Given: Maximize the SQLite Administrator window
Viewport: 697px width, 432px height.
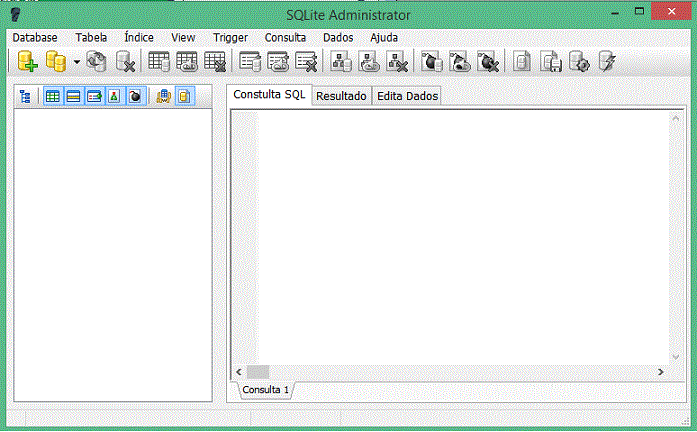Looking at the screenshot, I should (x=639, y=12).
